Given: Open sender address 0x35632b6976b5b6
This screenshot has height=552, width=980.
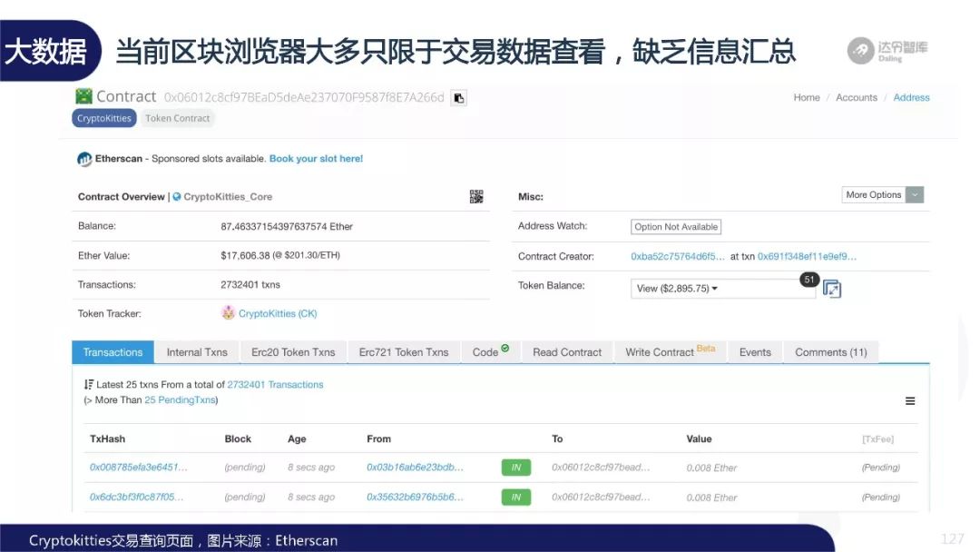Looking at the screenshot, I should coord(415,497).
